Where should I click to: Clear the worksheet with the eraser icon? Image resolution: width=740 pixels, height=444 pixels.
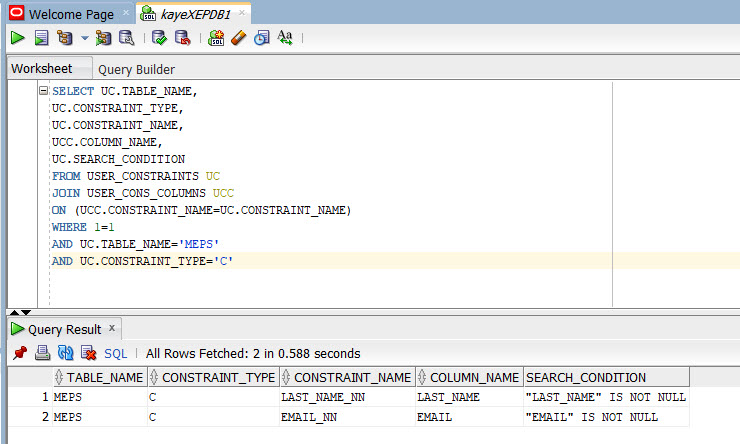(x=239, y=38)
